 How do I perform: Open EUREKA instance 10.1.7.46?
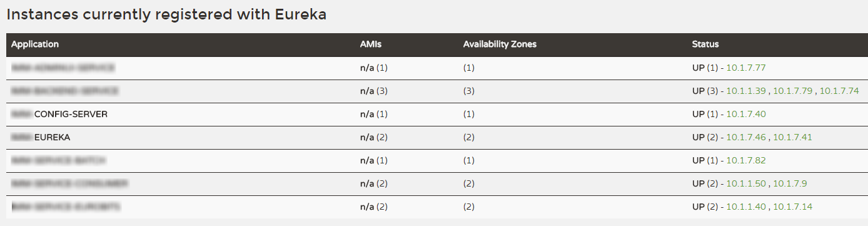(x=746, y=137)
